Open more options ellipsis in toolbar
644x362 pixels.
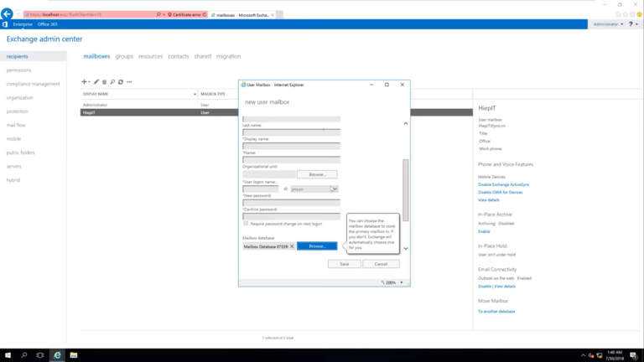coord(129,81)
